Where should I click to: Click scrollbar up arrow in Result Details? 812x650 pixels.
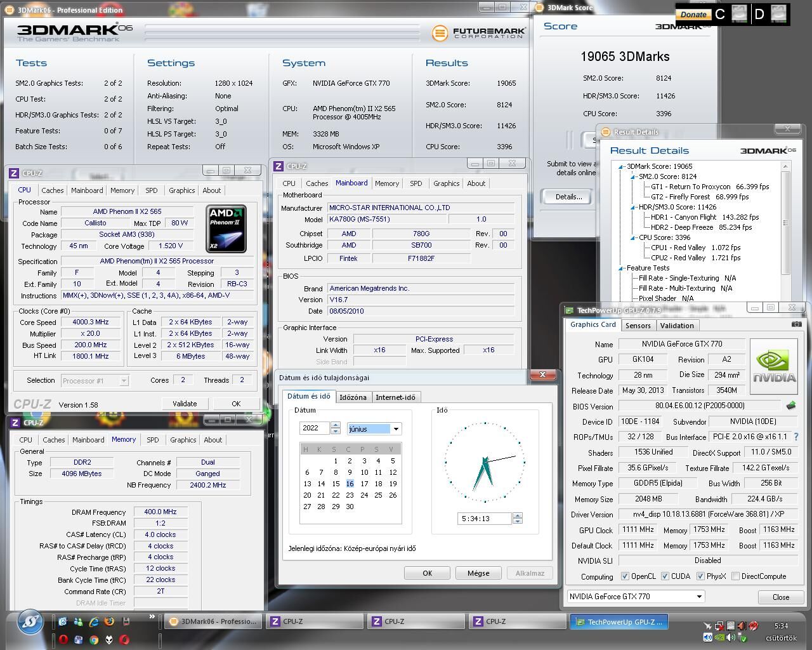(786, 166)
